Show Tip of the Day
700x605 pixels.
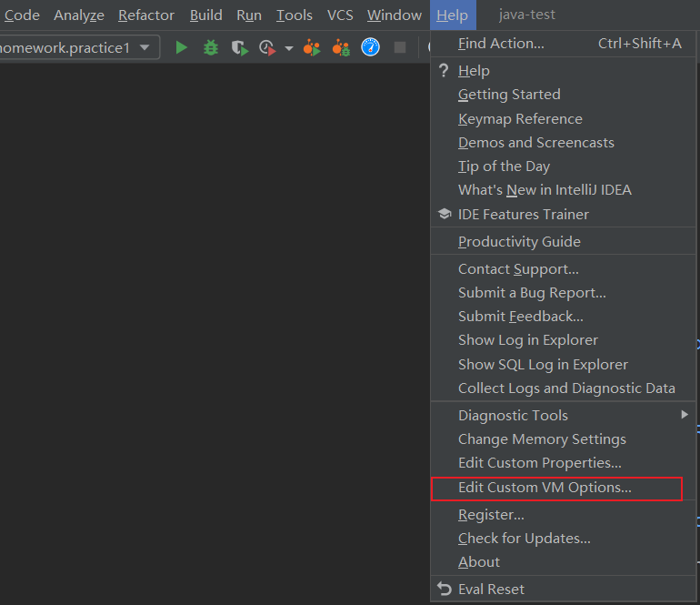click(x=563, y=166)
